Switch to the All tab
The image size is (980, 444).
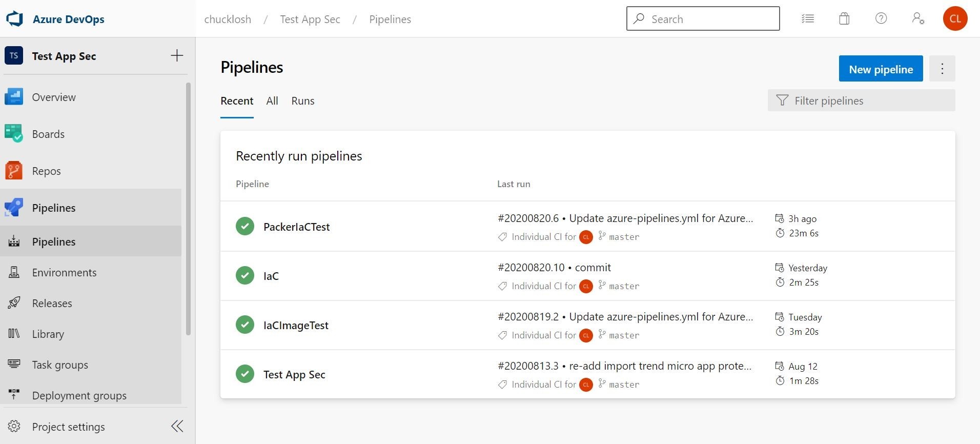272,101
